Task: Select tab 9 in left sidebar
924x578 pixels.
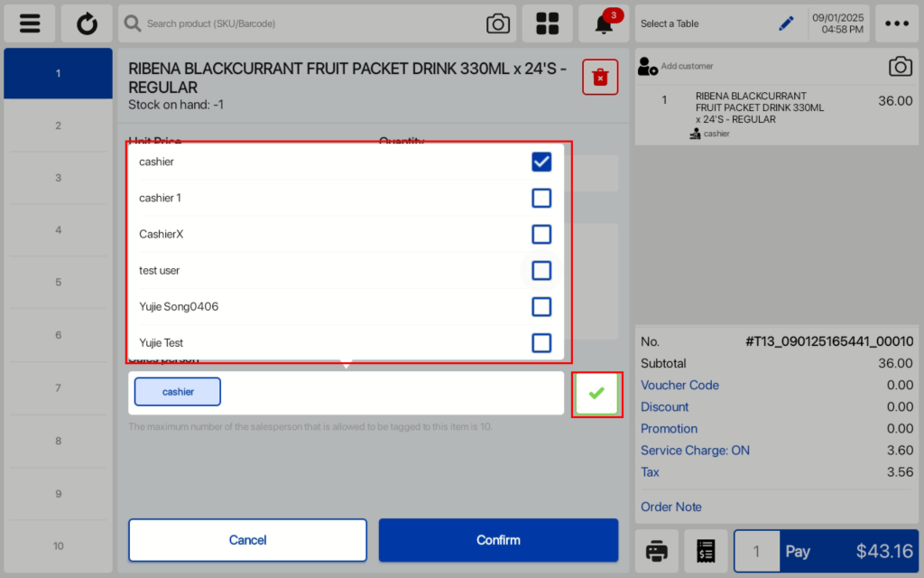Action: (58, 494)
